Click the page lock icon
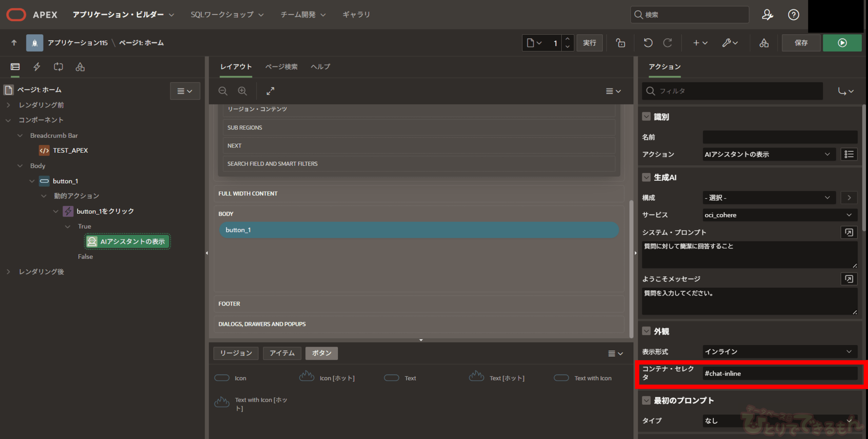 (x=620, y=43)
